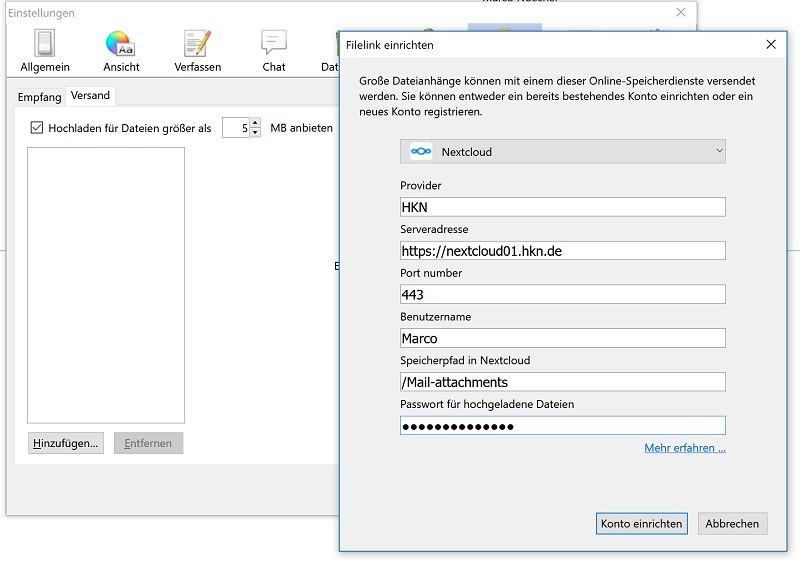Screen dimensions: 800x561
Task: Click Konto einrichten button
Action: [641, 524]
